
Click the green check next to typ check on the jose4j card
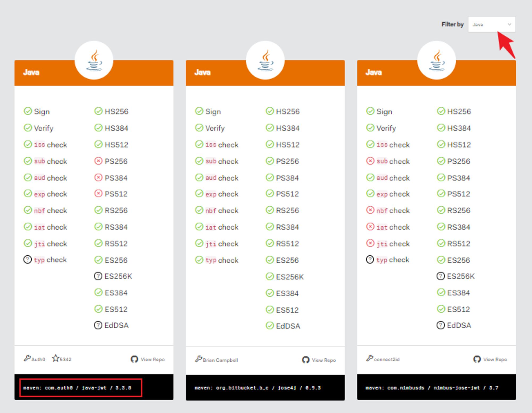199,260
